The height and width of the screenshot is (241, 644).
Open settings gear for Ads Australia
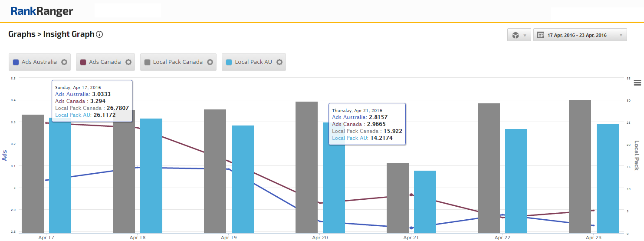point(64,62)
